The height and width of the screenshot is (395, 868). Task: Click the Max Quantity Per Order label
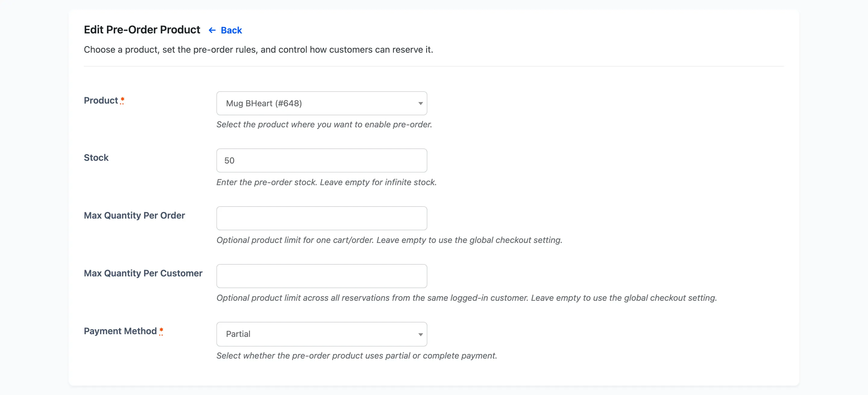click(x=134, y=215)
